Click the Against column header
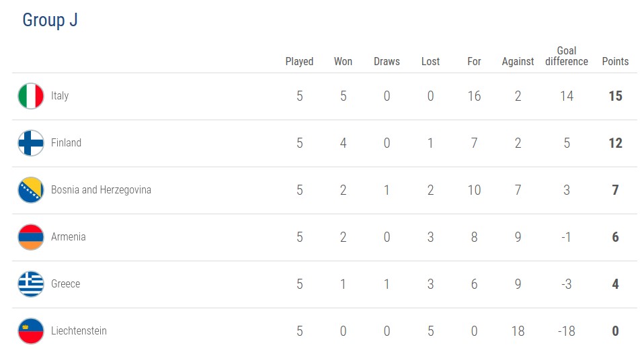Image resolution: width=644 pixels, height=358 pixels. (x=518, y=61)
